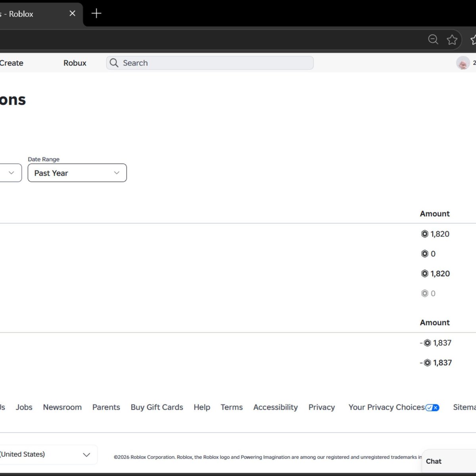Click the lower Amount column header
476x476 pixels.
[x=435, y=322]
